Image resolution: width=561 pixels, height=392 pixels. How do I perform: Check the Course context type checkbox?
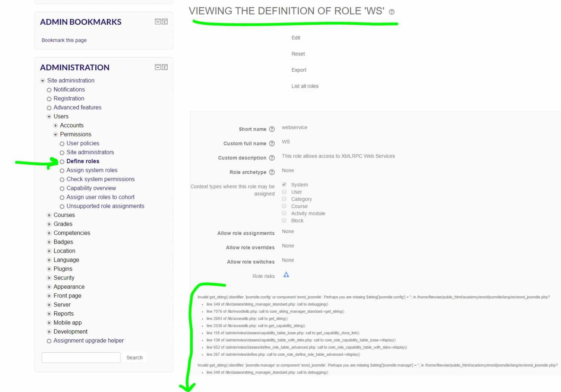(284, 206)
